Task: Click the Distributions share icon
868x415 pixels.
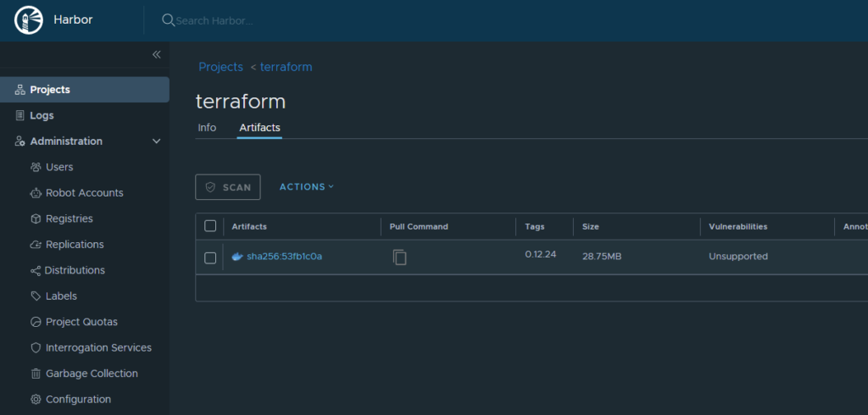Action: [36, 270]
